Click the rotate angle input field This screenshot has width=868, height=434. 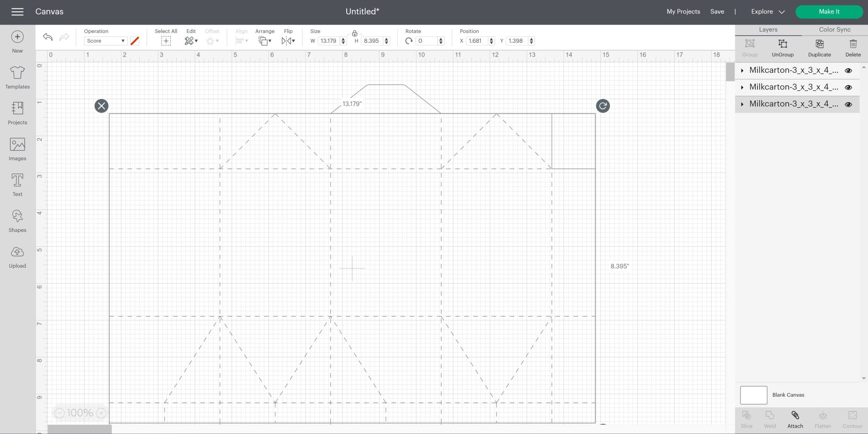(427, 41)
